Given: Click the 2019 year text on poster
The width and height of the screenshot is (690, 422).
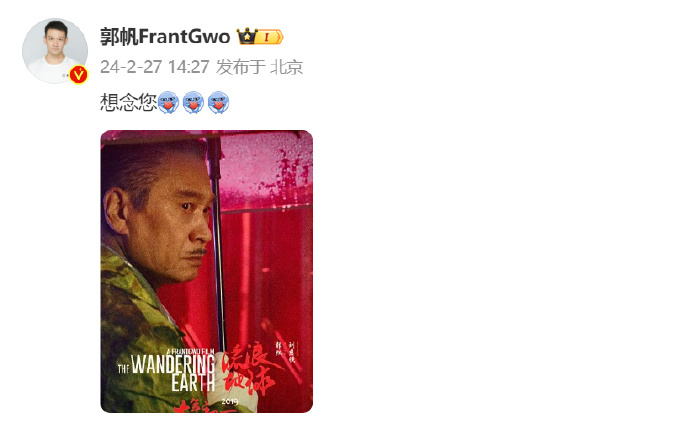Looking at the screenshot, I should point(230,401).
